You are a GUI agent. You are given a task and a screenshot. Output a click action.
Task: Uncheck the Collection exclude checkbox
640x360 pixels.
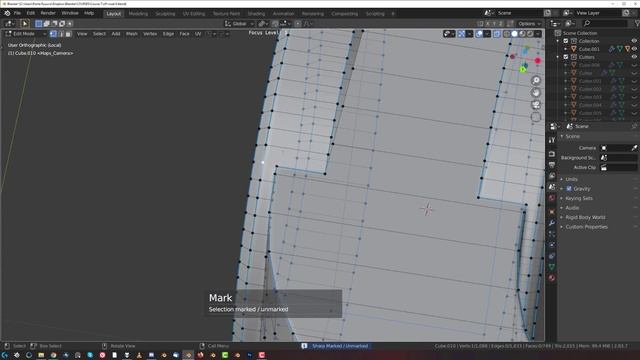point(566,41)
